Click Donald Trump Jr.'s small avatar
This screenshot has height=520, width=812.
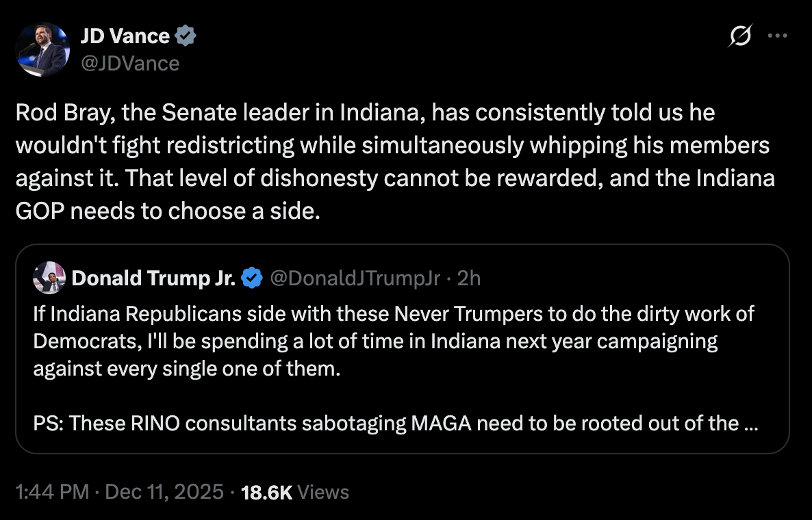point(49,278)
